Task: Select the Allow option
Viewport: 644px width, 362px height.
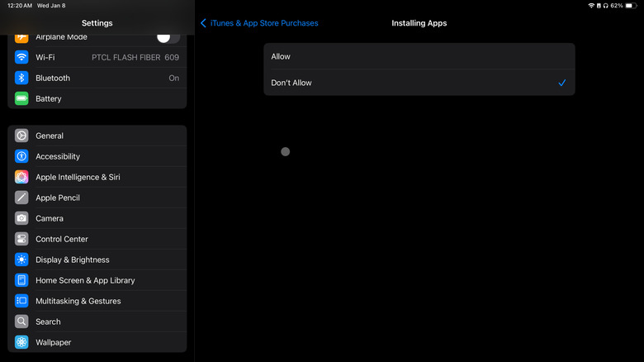Action: tap(419, 56)
